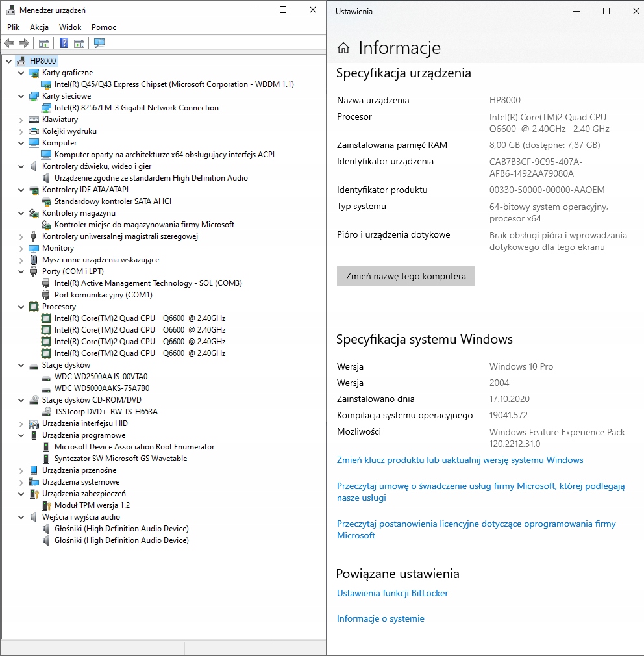Open Ustawienia funkcji BitLocker link

pos(392,593)
